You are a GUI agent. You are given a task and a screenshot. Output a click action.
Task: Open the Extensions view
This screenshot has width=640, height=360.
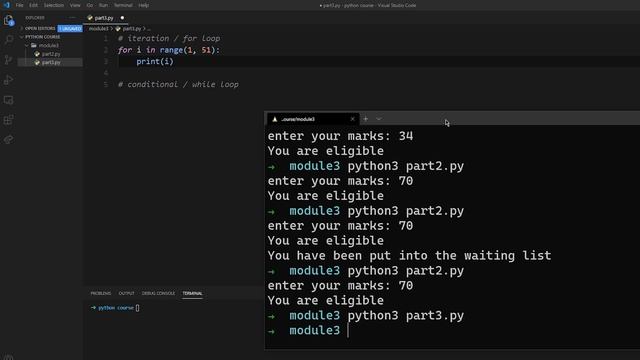coord(9,120)
